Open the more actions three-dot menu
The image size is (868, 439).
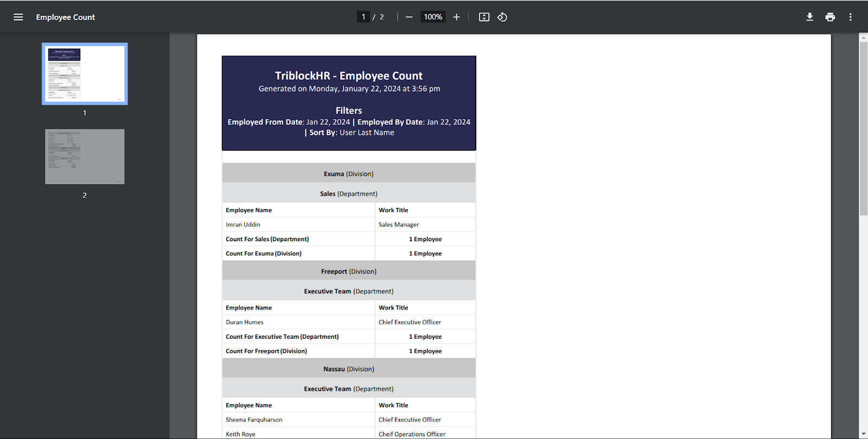(x=851, y=17)
